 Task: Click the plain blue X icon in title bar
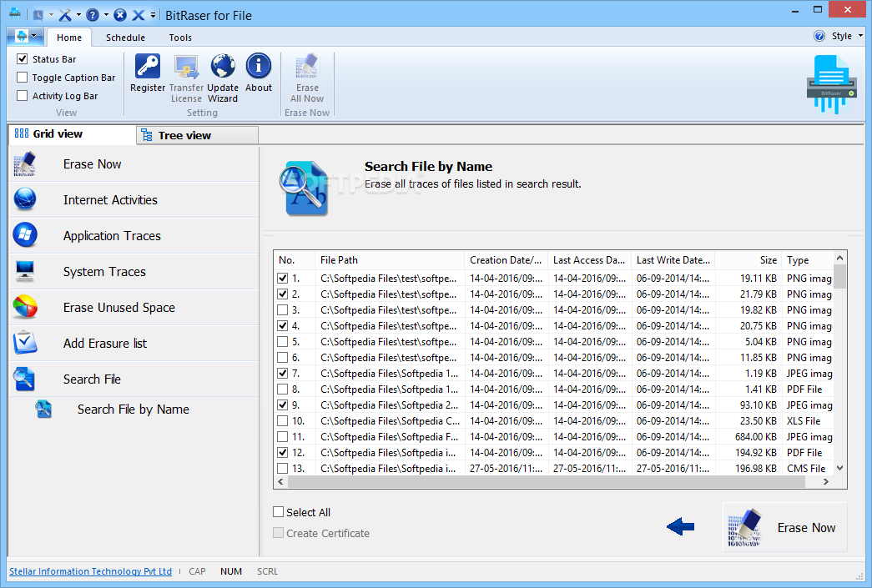[139, 15]
